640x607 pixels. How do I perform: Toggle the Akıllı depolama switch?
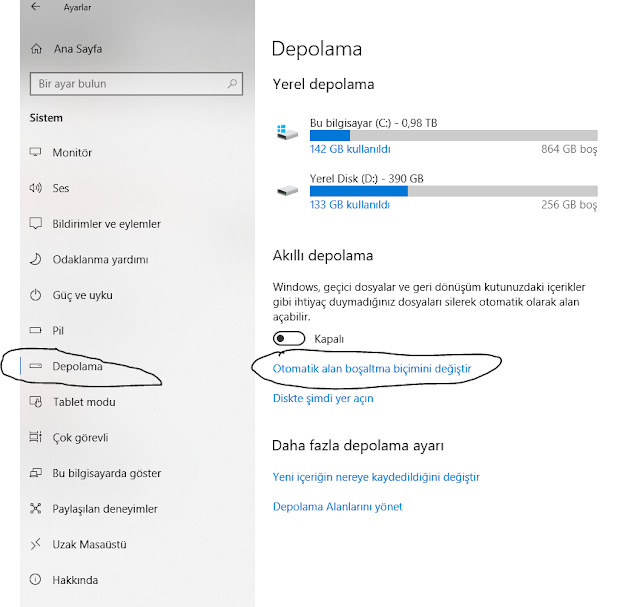pos(289,338)
